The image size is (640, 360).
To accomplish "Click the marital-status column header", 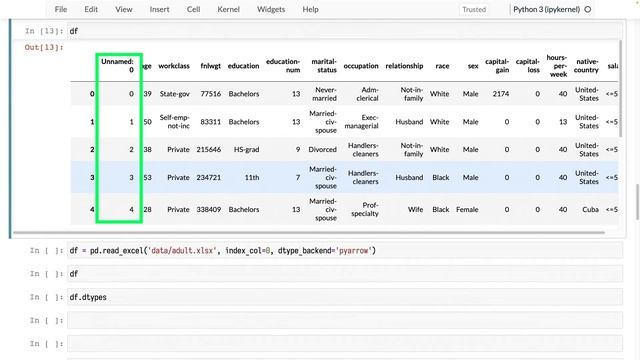I will (324, 66).
